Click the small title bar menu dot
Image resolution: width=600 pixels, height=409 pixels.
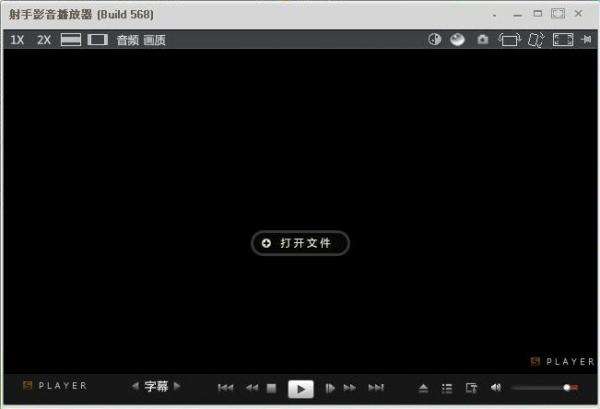point(494,16)
